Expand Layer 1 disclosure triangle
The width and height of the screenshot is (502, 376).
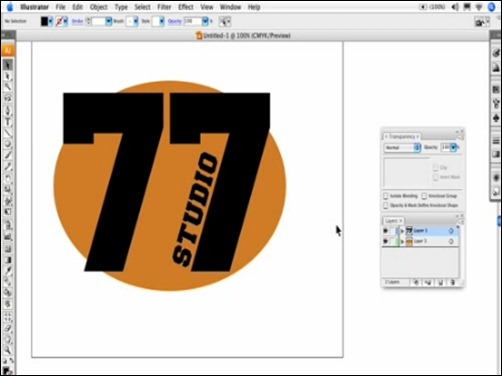click(x=402, y=231)
